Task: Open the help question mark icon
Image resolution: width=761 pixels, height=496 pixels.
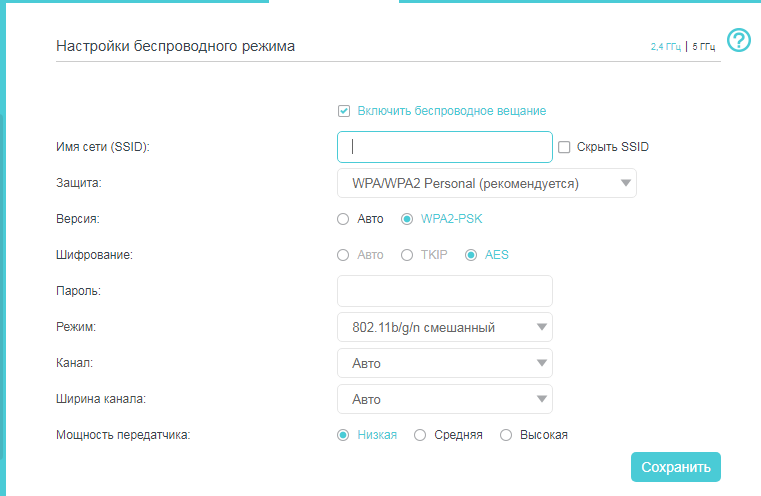Action: 739,40
